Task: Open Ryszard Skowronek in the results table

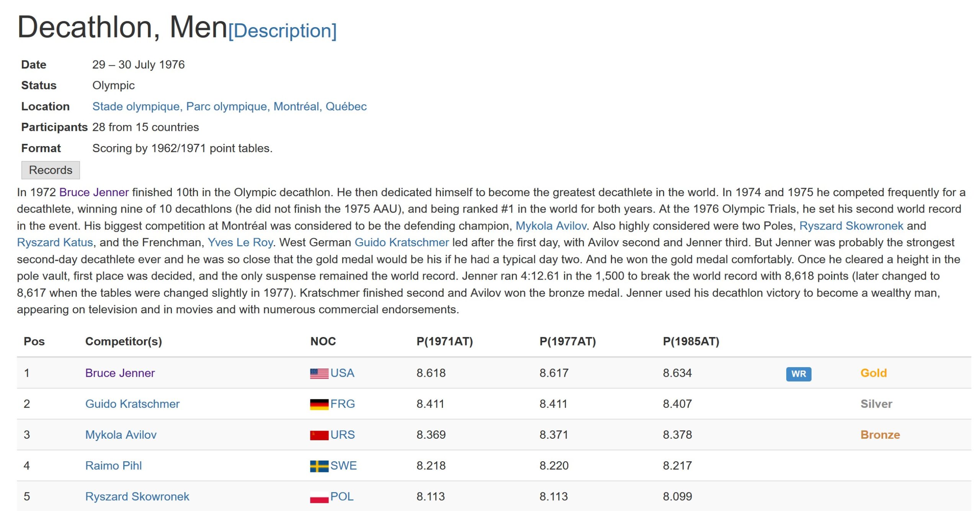Action: [137, 496]
